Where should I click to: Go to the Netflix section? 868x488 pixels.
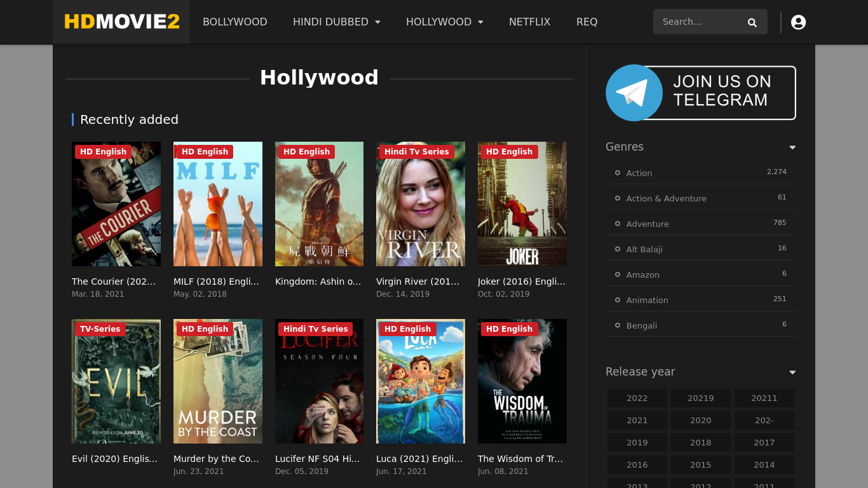click(530, 22)
